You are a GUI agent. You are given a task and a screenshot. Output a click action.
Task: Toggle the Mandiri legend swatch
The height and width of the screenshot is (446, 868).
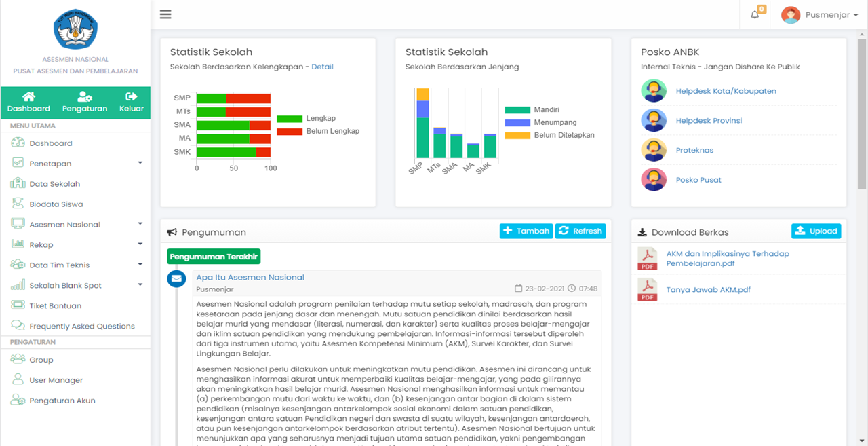pos(517,110)
